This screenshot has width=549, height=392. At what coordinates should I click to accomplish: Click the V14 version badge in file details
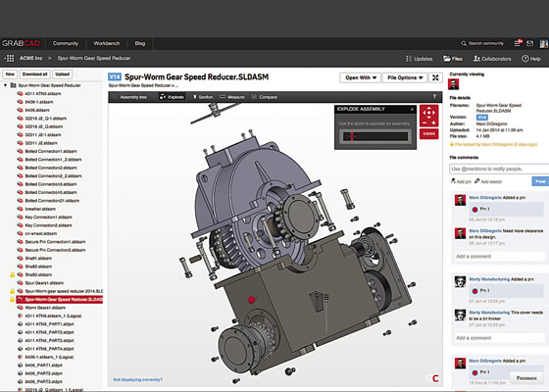481,118
